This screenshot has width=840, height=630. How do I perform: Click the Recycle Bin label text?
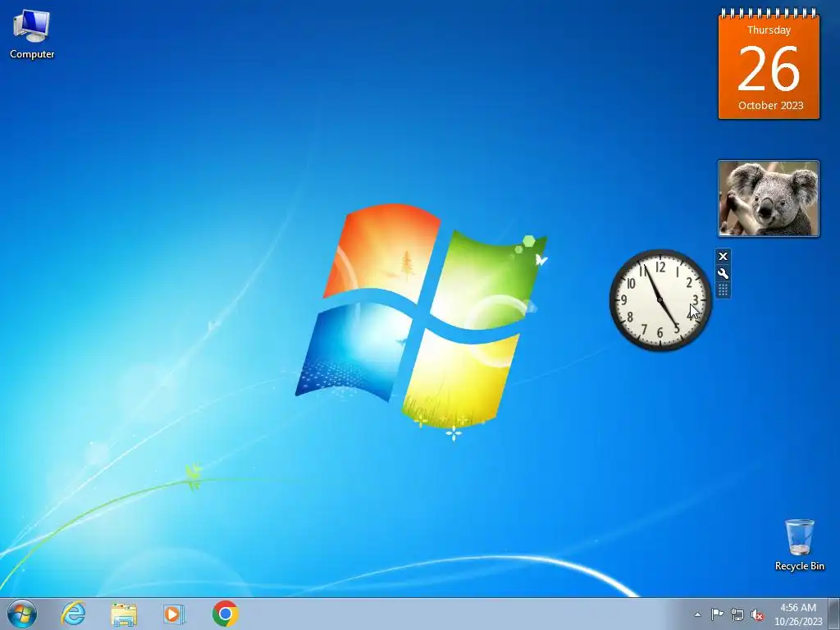point(799,566)
